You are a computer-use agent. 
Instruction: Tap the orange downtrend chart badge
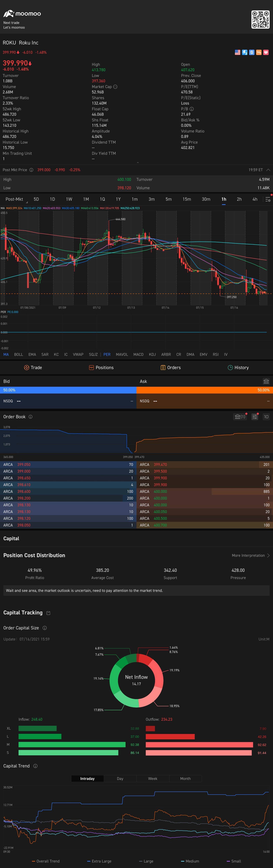pyautogui.click(x=259, y=52)
